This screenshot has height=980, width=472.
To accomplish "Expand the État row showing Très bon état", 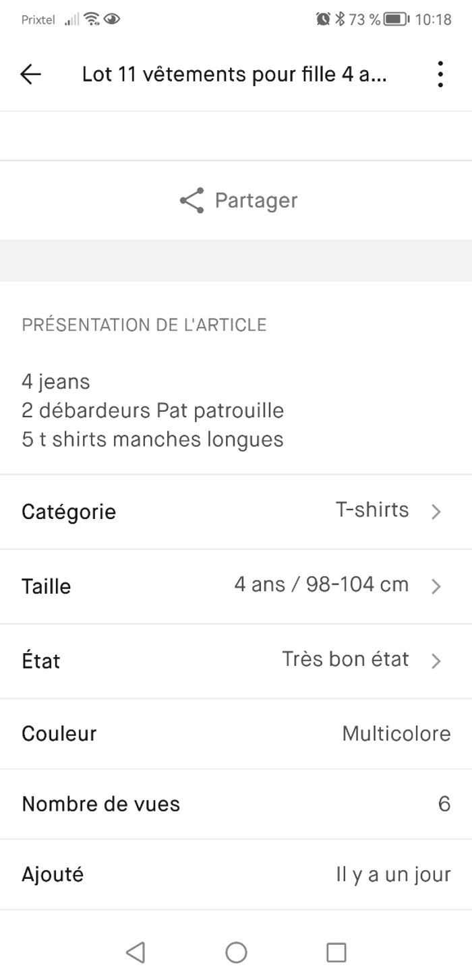I will 236,661.
